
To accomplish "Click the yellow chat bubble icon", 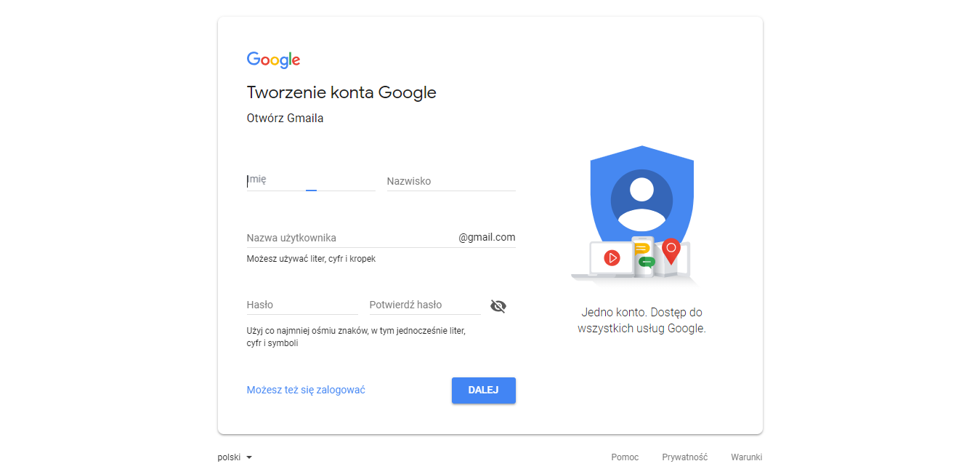I will (642, 248).
